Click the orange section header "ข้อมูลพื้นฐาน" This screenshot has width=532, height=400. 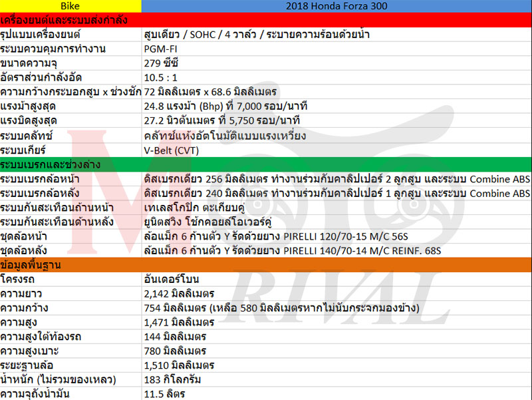click(x=266, y=265)
